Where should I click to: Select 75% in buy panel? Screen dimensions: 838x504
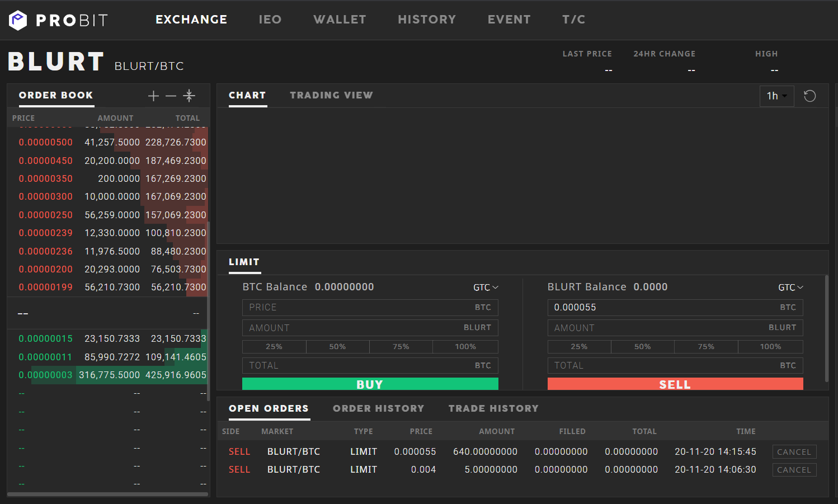(x=401, y=347)
